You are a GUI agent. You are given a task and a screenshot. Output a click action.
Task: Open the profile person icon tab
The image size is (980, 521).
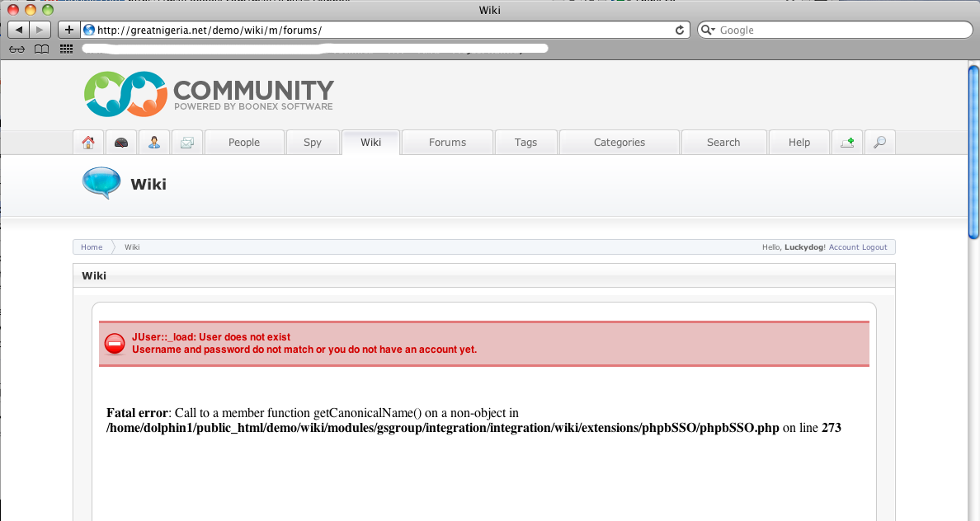click(153, 143)
